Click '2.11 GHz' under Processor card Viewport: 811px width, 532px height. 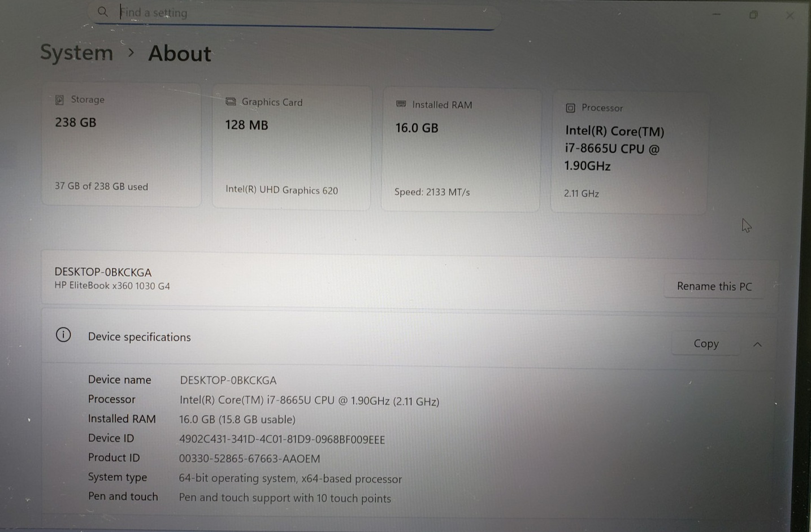pos(581,194)
